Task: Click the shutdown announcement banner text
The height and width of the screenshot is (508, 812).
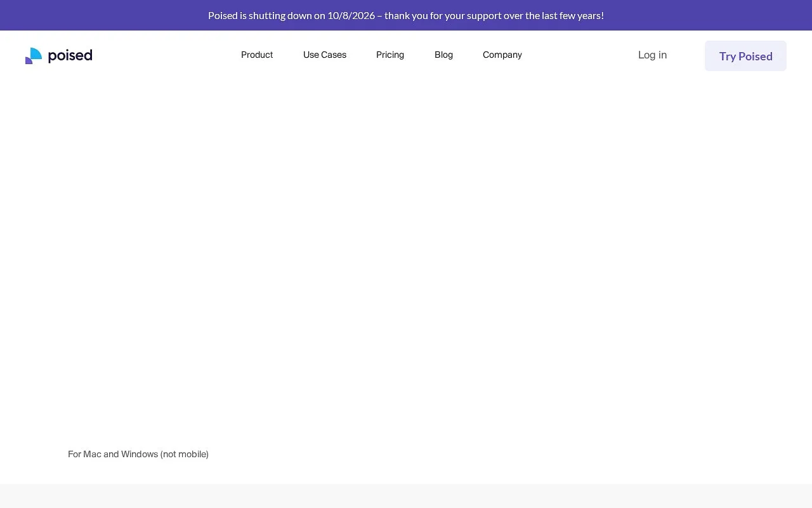Action: pyautogui.click(x=406, y=15)
